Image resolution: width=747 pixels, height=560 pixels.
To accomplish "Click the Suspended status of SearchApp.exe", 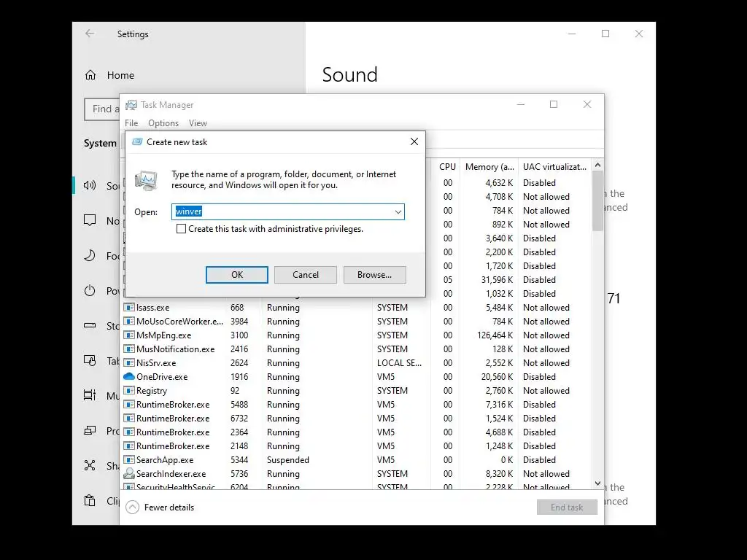I will [x=287, y=460].
